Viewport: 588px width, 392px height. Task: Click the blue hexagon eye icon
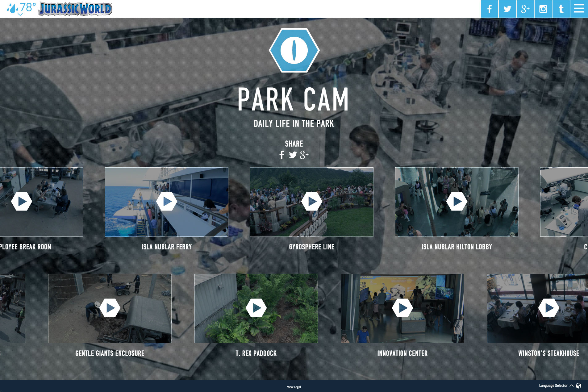pyautogui.click(x=294, y=50)
